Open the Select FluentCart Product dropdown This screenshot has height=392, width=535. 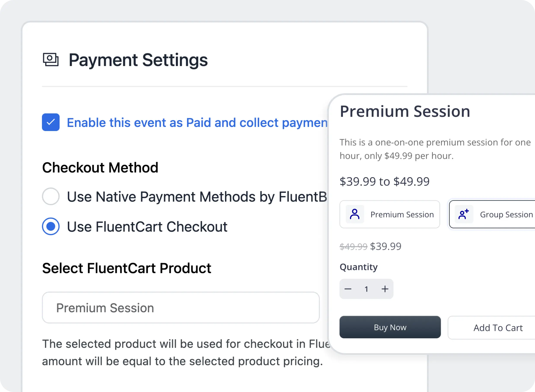coord(180,308)
